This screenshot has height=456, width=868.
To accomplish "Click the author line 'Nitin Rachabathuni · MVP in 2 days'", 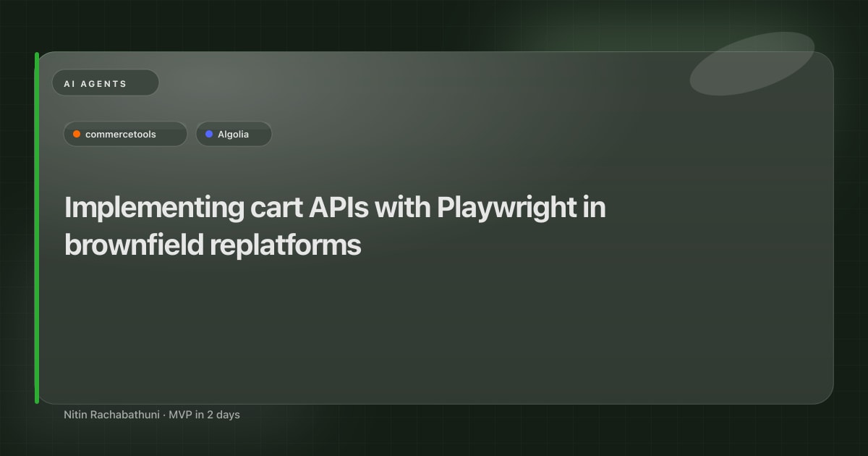I will pos(152,415).
